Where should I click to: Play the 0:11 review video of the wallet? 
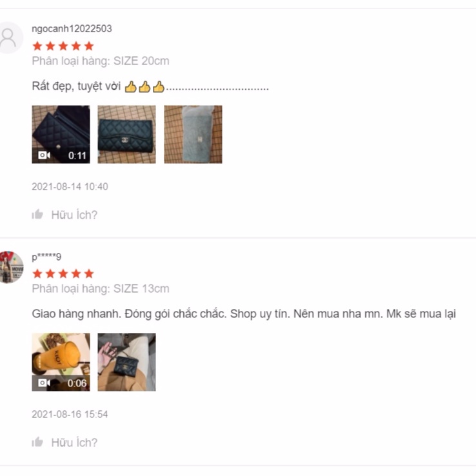click(61, 134)
